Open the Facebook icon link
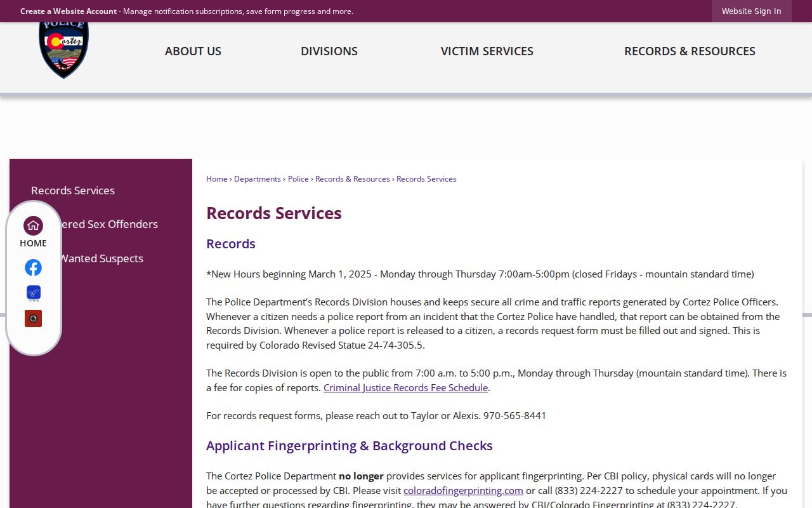 pos(33,267)
